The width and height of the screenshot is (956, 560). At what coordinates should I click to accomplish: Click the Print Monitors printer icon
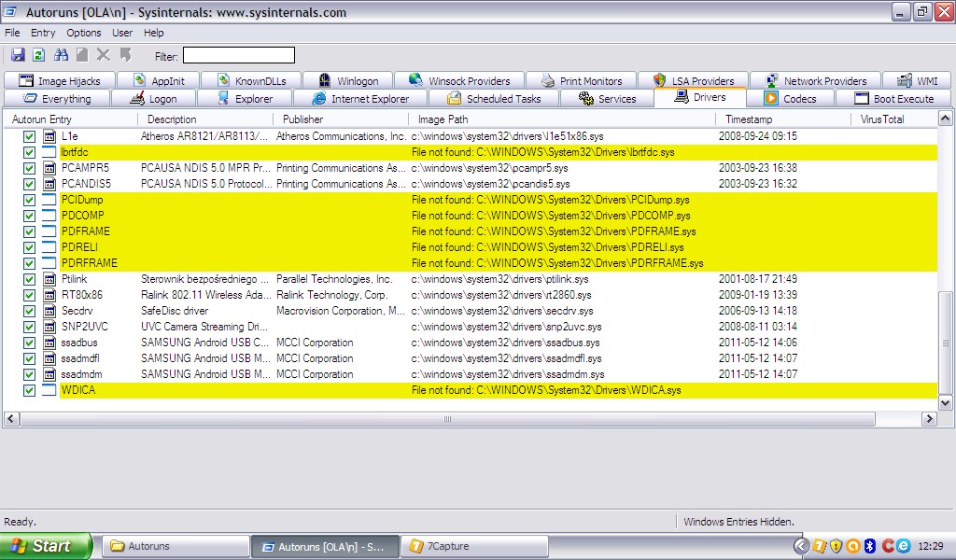[x=547, y=80]
